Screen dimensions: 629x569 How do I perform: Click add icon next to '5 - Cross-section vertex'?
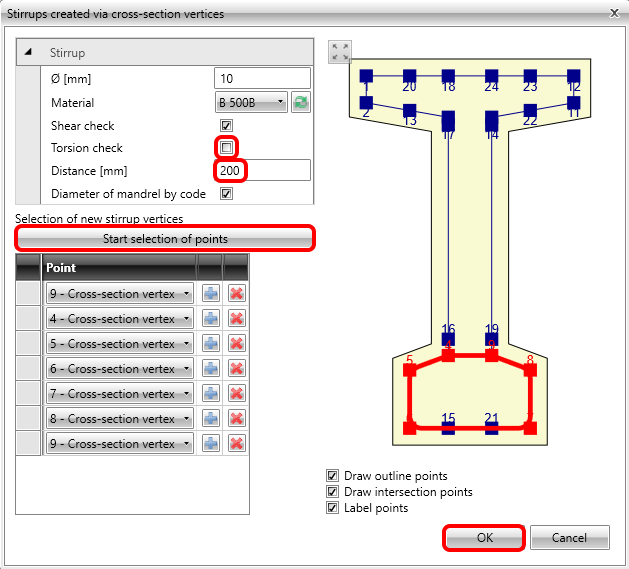pos(210,343)
